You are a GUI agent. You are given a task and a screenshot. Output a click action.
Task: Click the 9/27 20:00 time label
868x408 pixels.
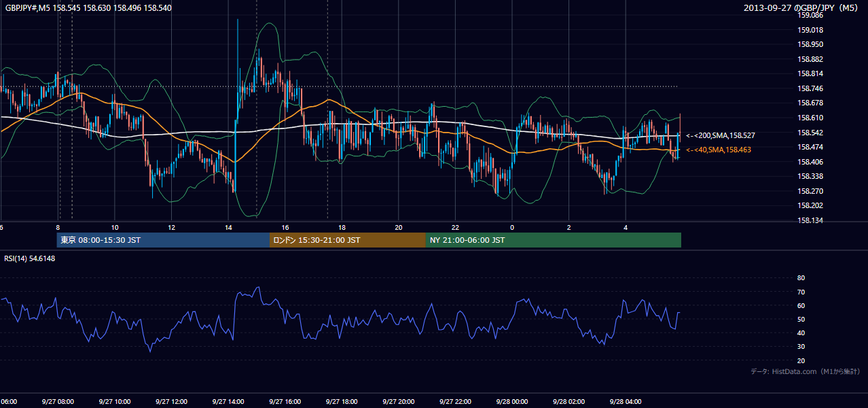click(x=399, y=402)
